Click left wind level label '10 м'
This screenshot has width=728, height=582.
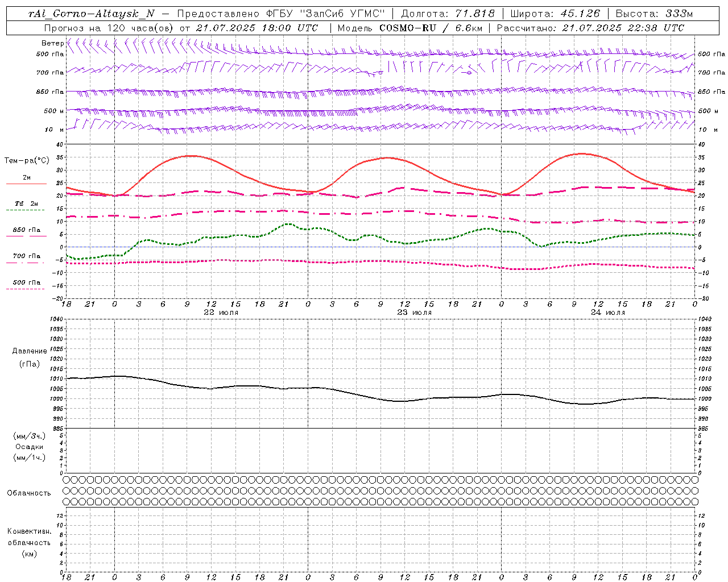55,130
